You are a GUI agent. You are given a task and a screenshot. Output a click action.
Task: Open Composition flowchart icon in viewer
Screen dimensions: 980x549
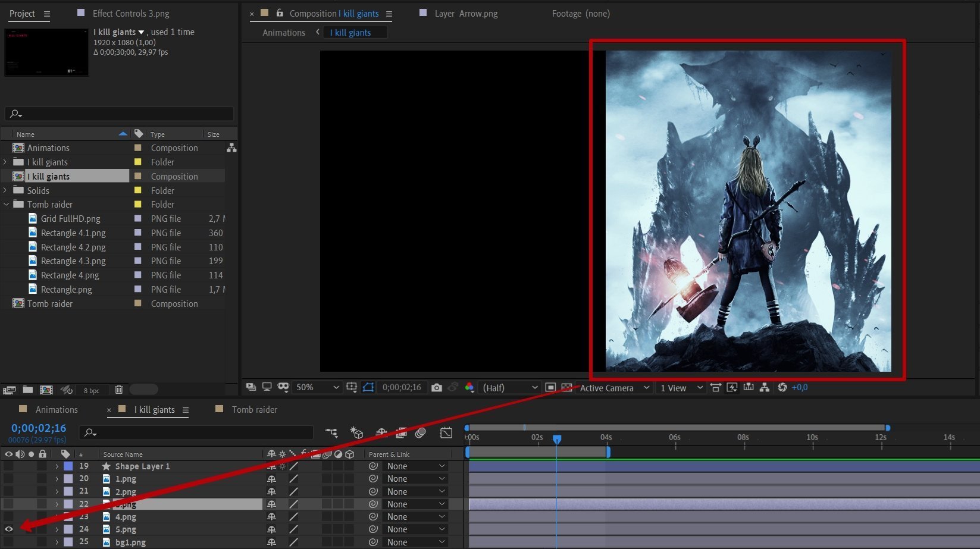765,387
